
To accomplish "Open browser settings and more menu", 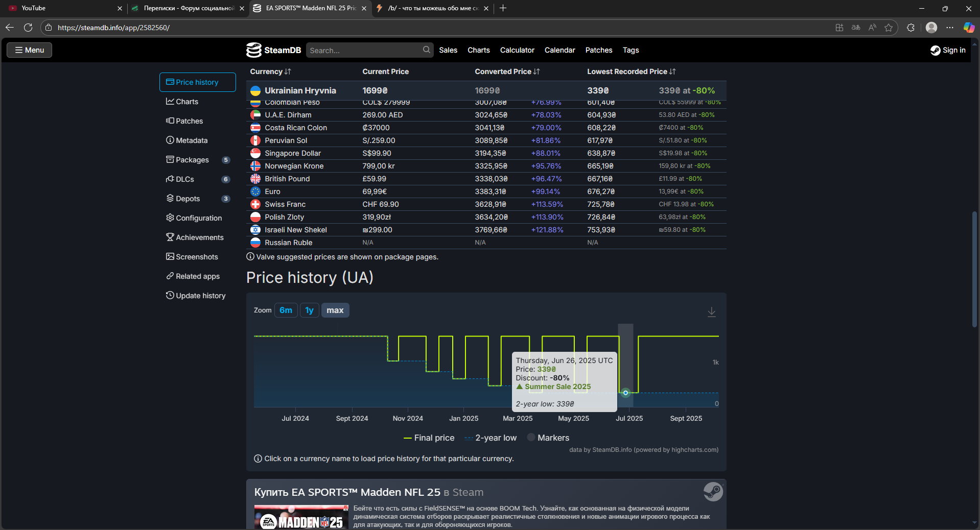I will (950, 28).
